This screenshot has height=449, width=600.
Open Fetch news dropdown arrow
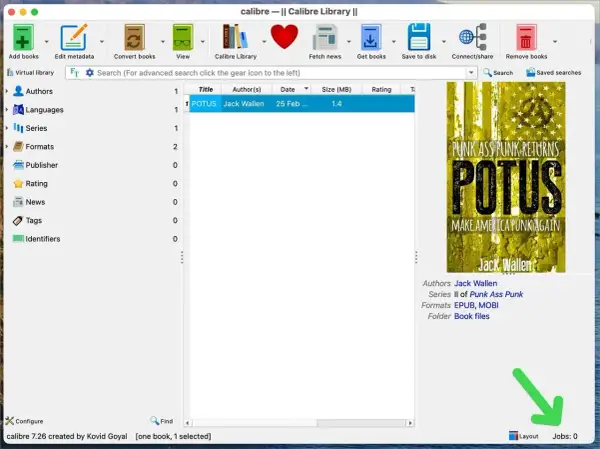click(x=349, y=41)
